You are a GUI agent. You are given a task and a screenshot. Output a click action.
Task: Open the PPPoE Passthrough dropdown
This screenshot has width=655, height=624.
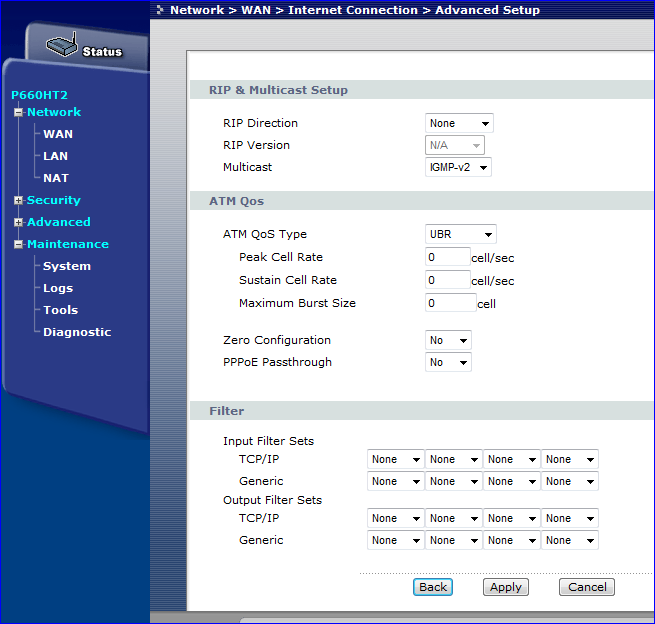(x=448, y=363)
